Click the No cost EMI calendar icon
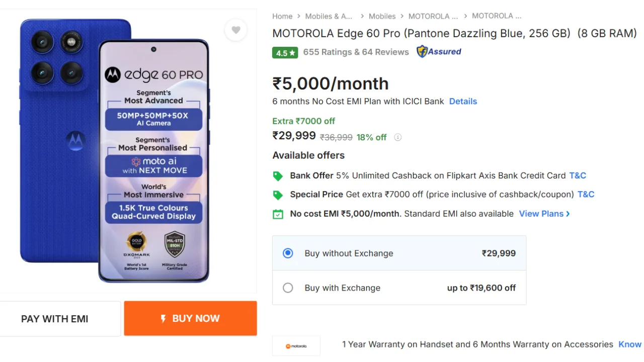 point(278,214)
